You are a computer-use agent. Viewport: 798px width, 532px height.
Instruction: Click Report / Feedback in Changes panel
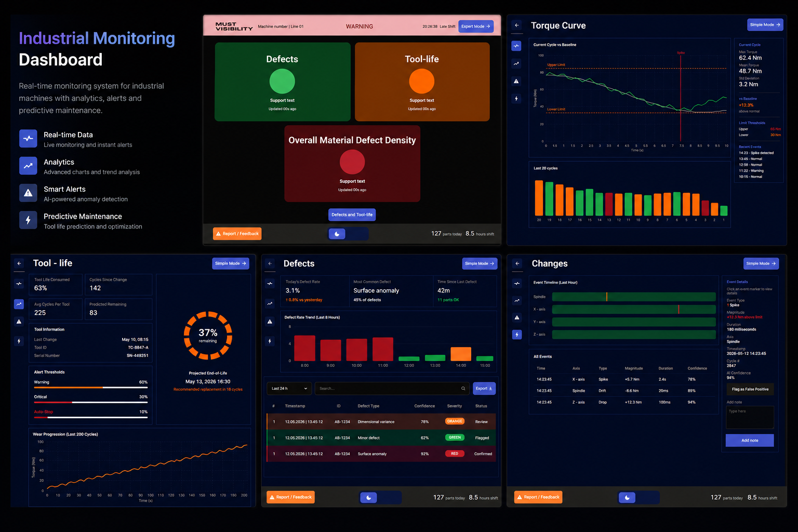click(538, 497)
